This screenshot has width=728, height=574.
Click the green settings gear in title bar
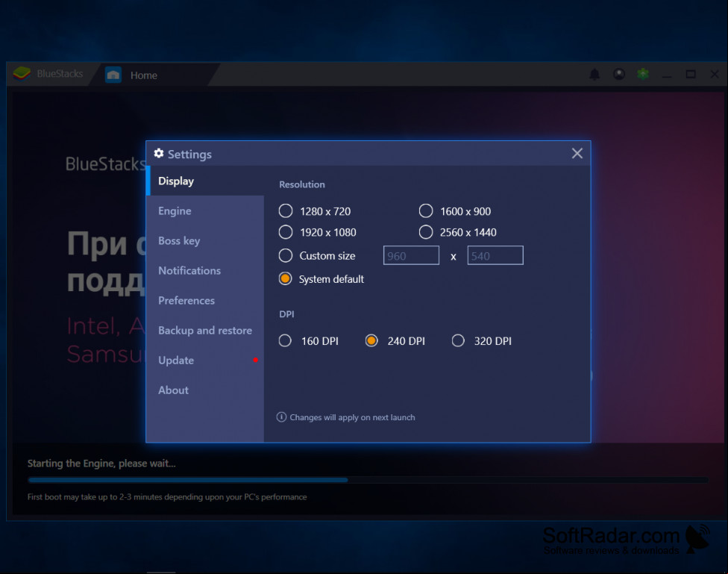pos(642,74)
